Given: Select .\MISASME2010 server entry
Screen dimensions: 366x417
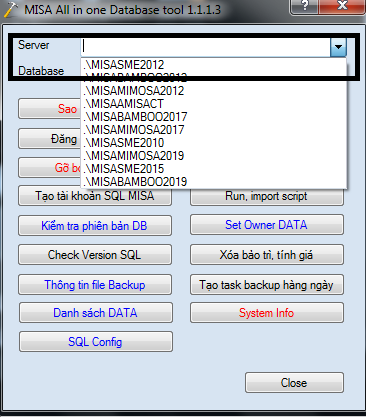Looking at the screenshot, I should point(214,143).
